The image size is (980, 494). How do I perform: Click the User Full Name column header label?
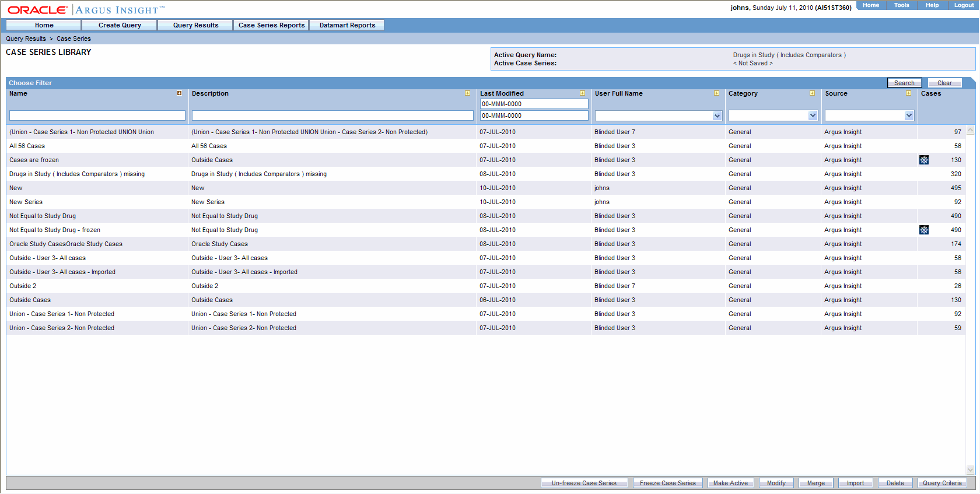[x=618, y=93]
